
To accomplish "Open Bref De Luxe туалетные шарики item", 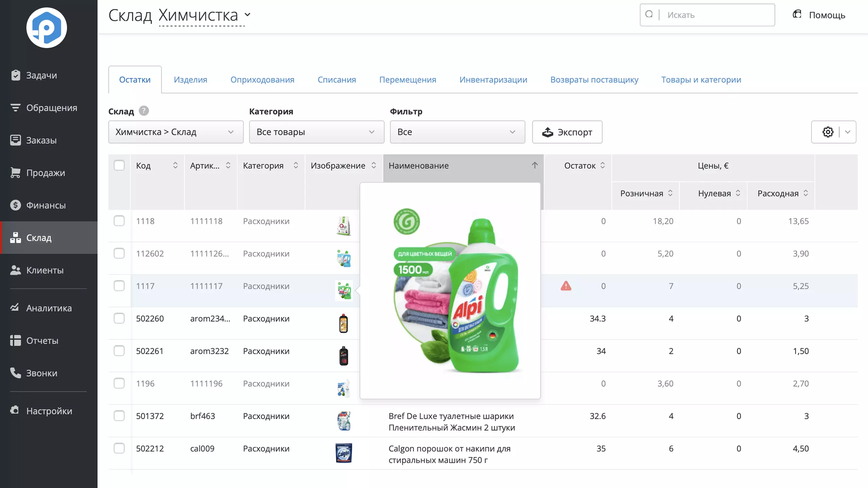I will tap(452, 422).
